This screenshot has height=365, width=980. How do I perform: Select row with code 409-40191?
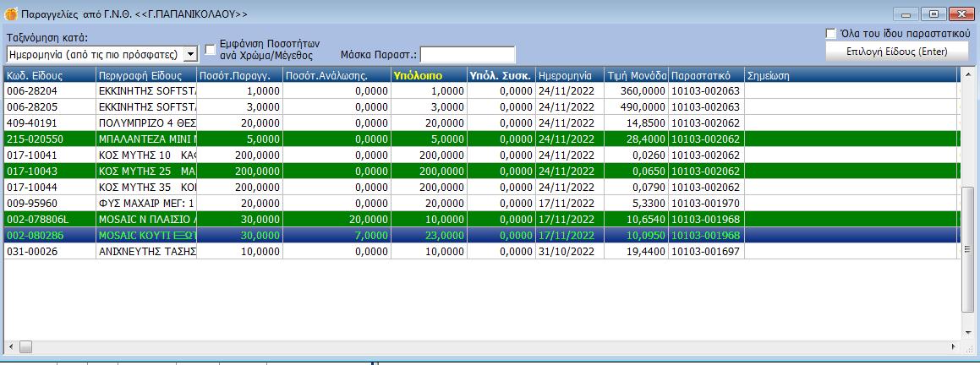click(481, 123)
